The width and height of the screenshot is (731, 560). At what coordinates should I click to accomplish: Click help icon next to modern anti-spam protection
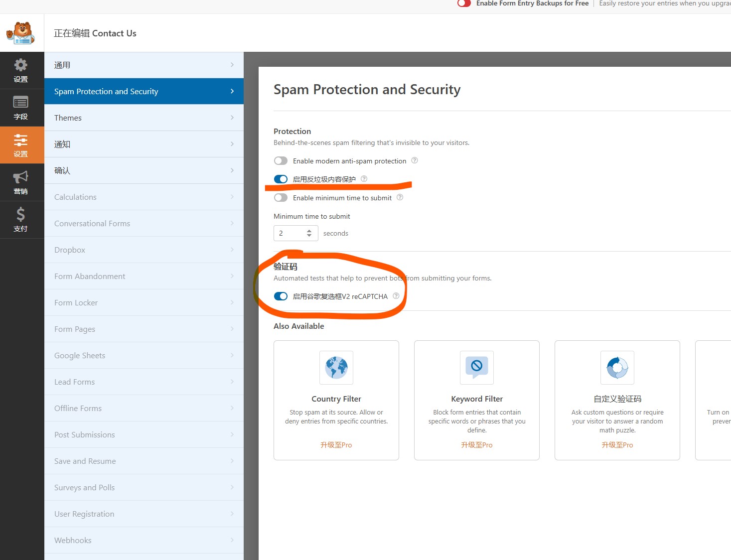point(415,160)
